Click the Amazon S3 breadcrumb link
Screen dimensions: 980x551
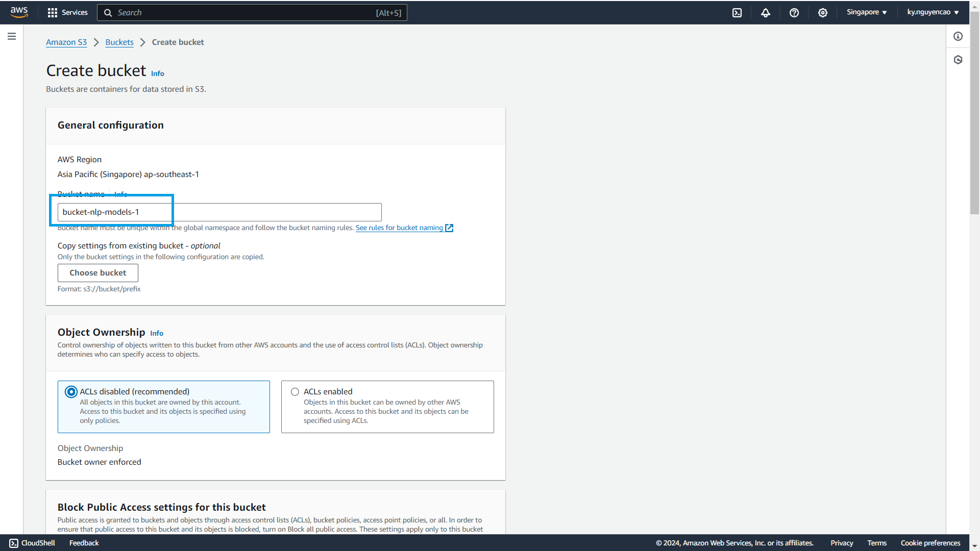[x=66, y=42]
